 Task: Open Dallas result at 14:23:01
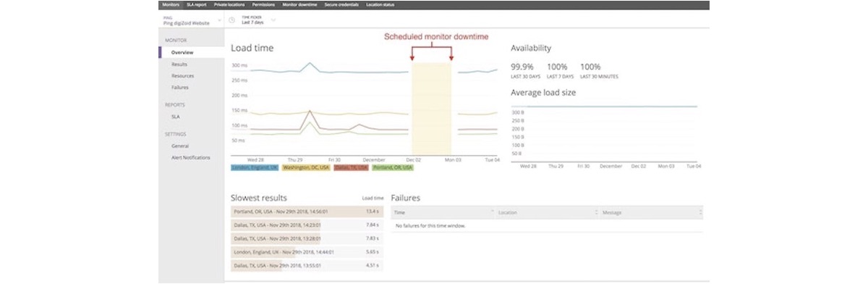(x=307, y=225)
